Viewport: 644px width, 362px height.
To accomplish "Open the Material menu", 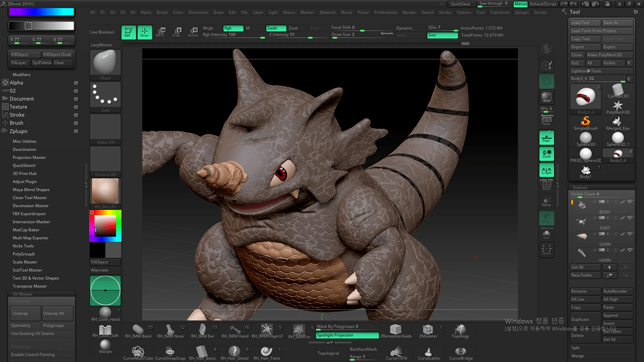I will pyautogui.click(x=328, y=12).
